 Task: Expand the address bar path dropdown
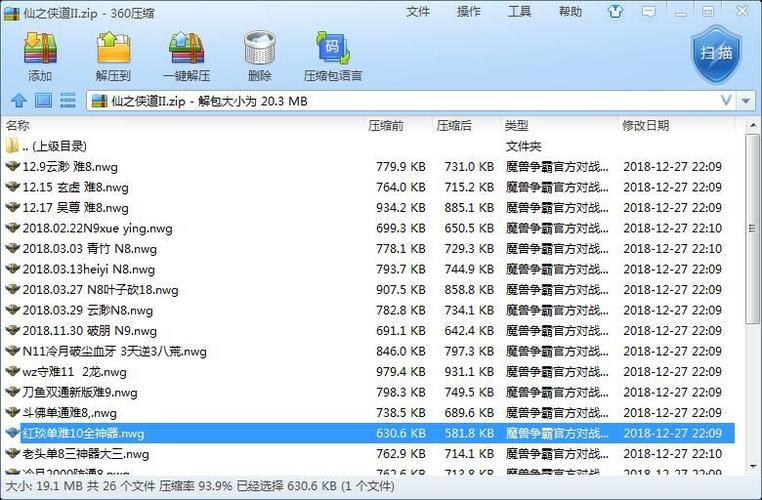[x=726, y=101]
